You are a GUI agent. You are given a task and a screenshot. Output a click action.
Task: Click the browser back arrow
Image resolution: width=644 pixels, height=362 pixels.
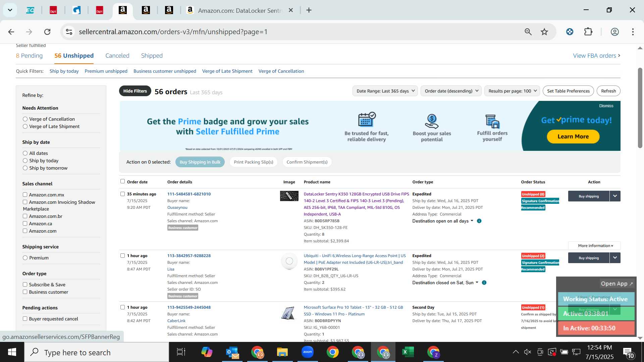point(11,32)
